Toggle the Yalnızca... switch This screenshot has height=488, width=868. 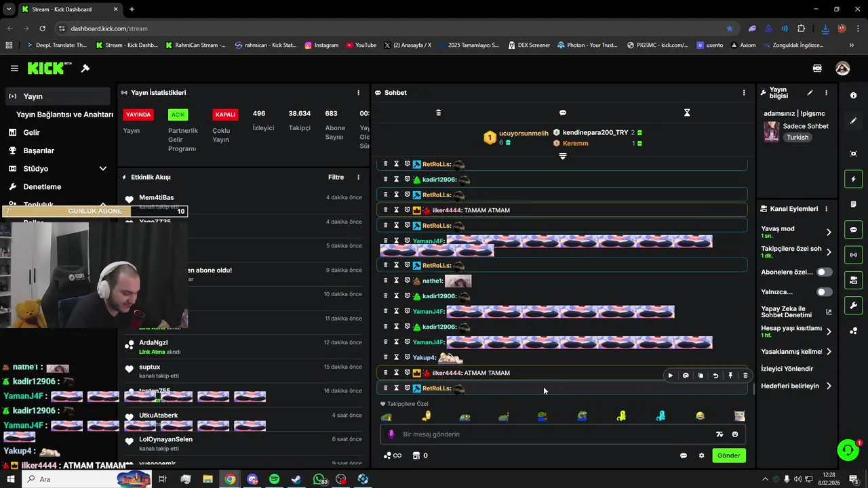825,292
